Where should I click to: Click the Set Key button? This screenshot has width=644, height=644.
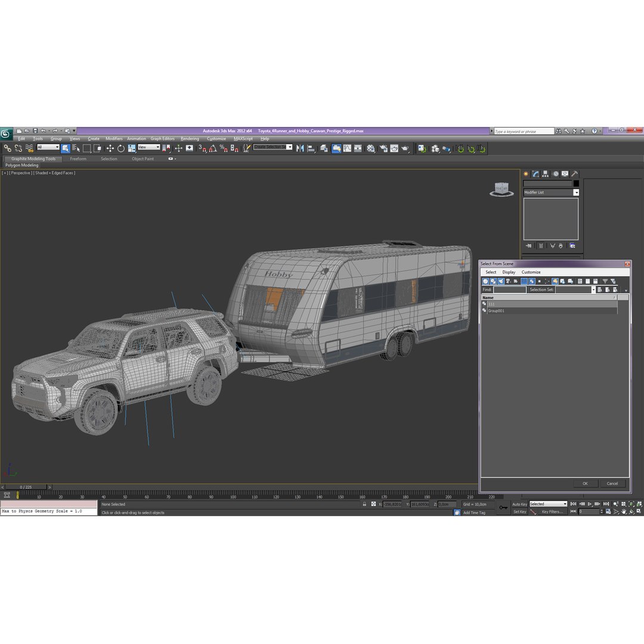click(x=519, y=512)
